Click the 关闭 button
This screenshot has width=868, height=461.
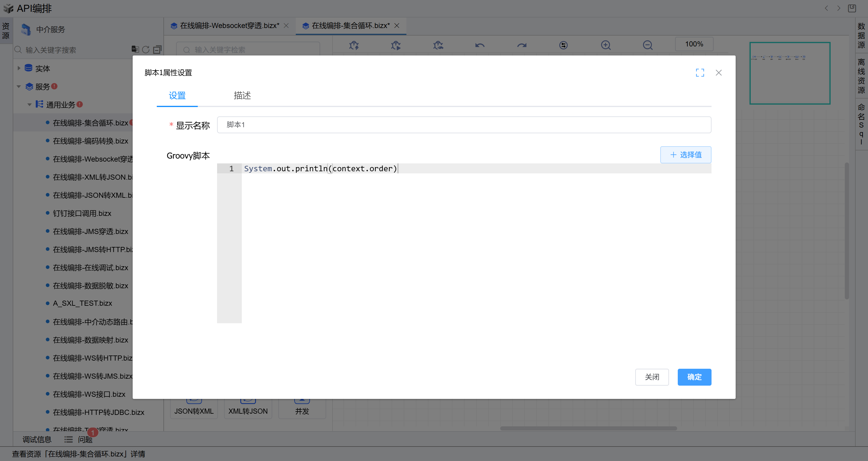(652, 377)
